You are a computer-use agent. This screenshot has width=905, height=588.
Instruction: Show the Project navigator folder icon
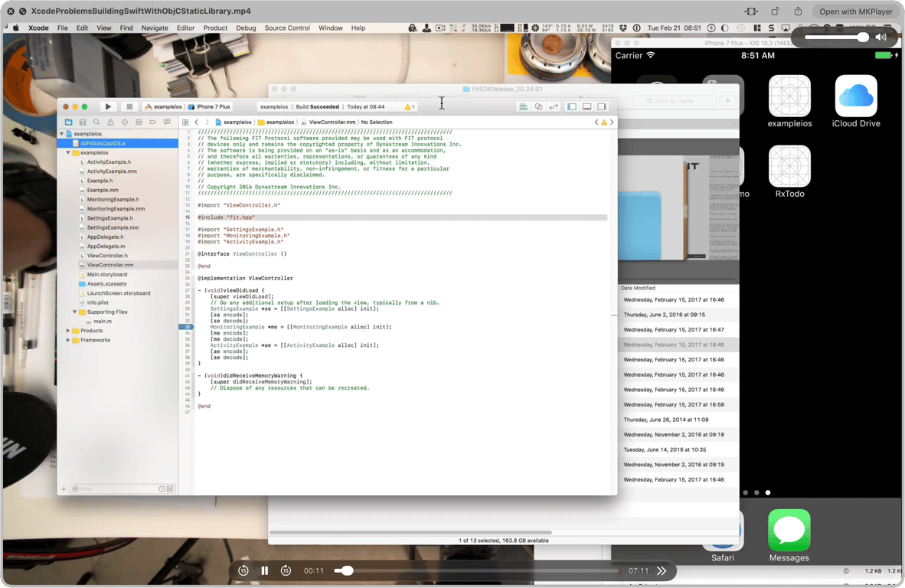coord(69,122)
